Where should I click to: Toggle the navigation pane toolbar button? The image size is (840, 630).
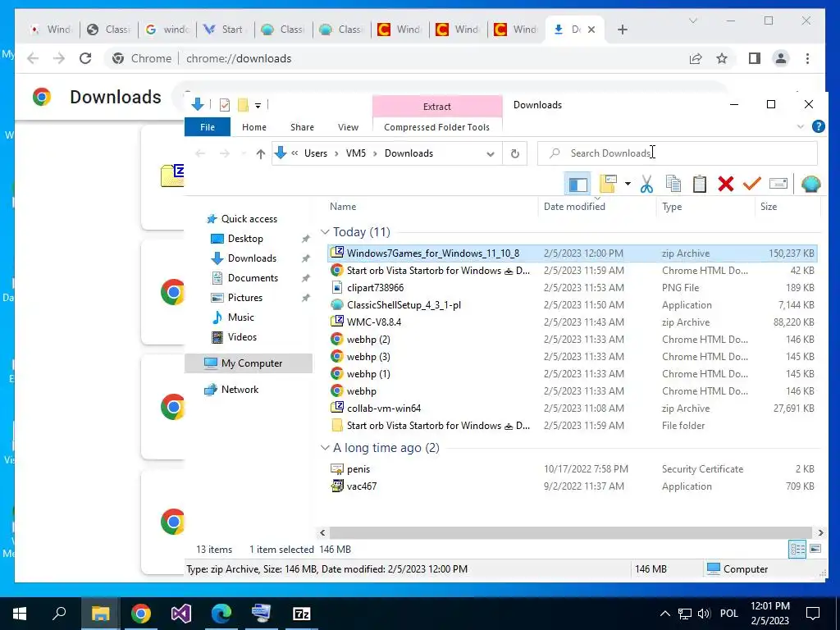(577, 185)
